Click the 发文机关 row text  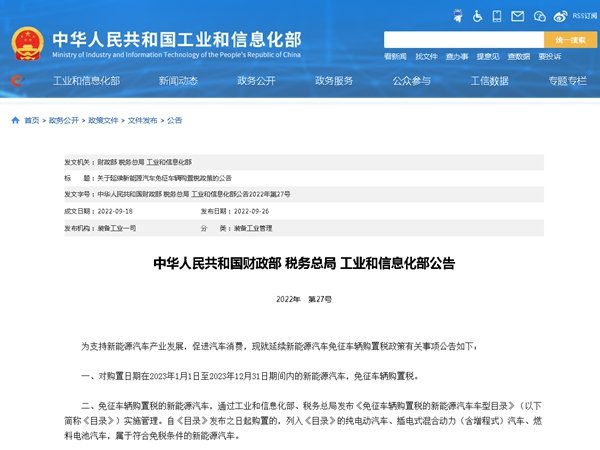tap(128, 162)
